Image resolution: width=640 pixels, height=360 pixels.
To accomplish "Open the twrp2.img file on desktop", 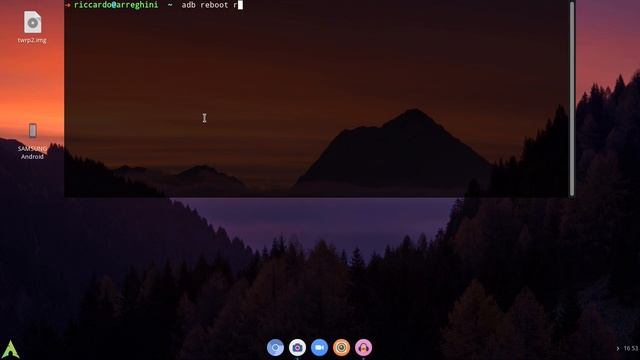I will (x=32, y=22).
